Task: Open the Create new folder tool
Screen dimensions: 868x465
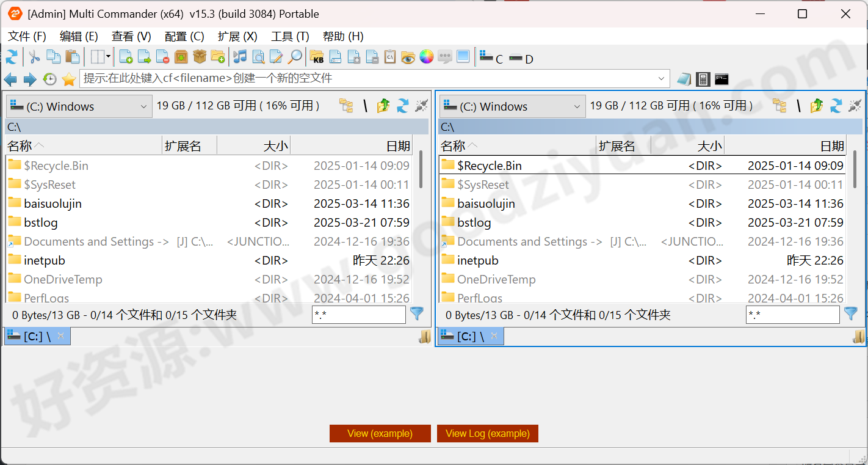Action: click(218, 57)
